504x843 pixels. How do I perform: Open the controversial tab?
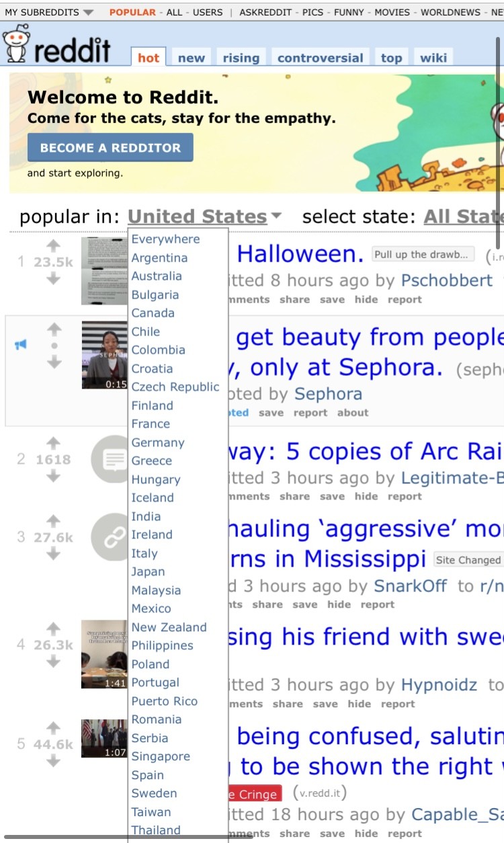click(320, 58)
